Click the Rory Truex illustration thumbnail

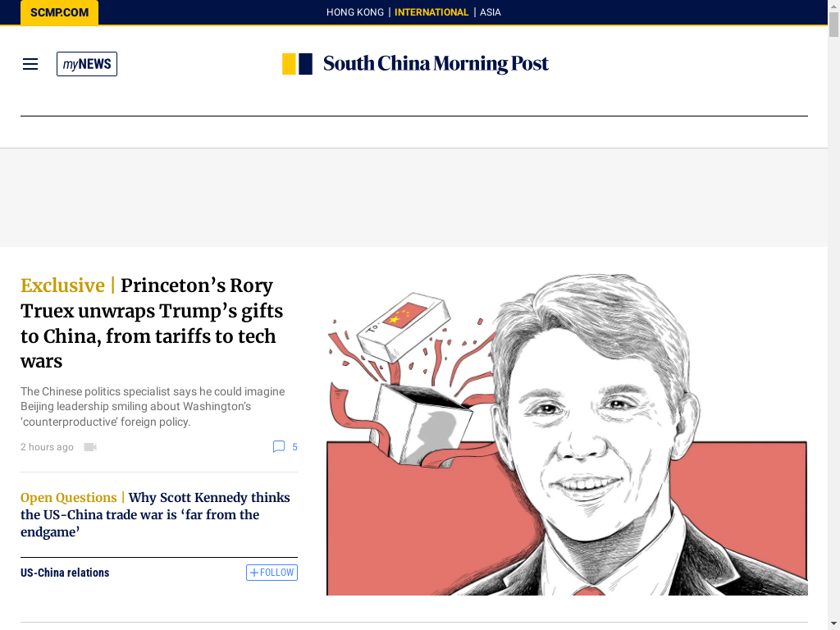(x=567, y=435)
